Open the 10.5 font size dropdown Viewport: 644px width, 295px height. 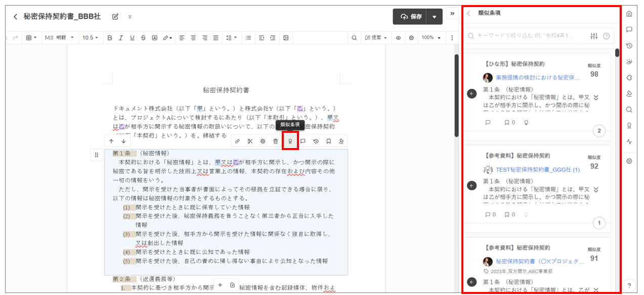point(90,38)
